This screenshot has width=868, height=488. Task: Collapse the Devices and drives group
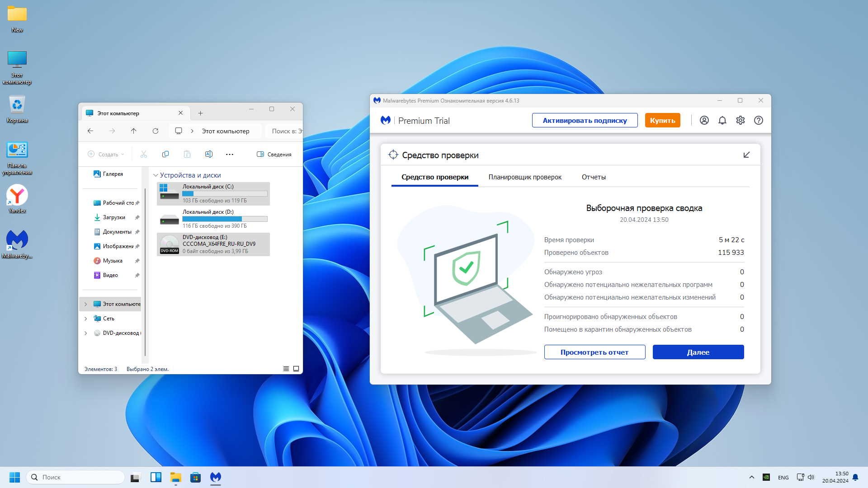156,175
